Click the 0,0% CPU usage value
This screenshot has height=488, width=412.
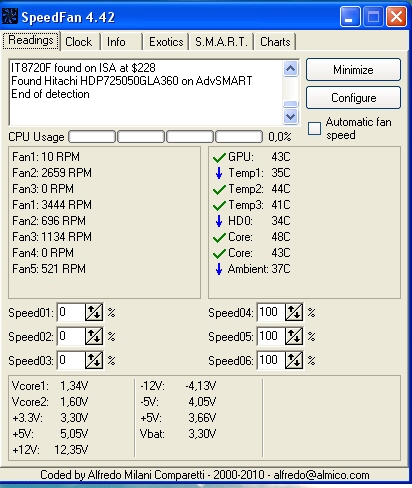tap(280, 137)
